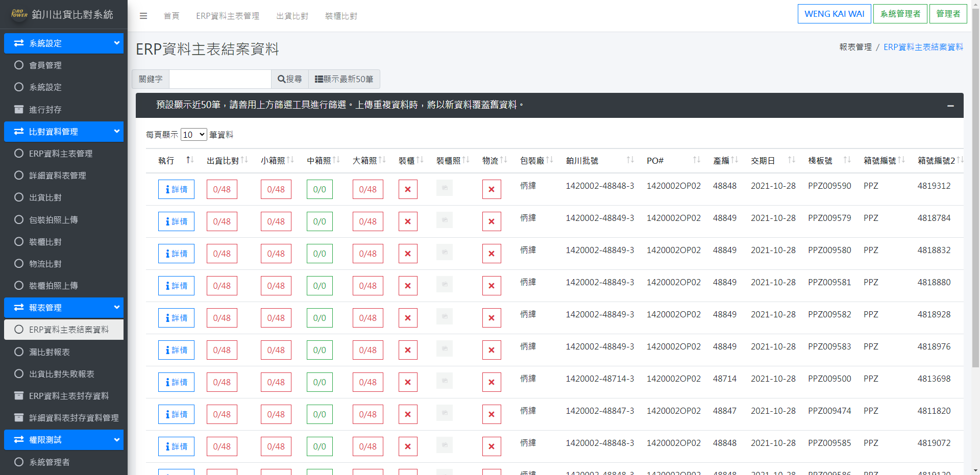Click the WENG KAI WAI user button

[x=835, y=14]
